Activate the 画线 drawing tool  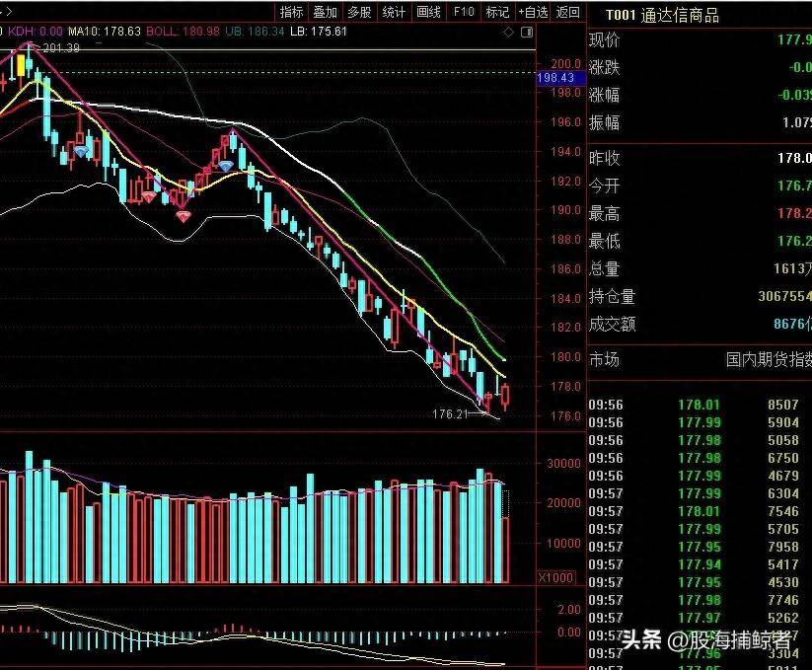click(429, 12)
